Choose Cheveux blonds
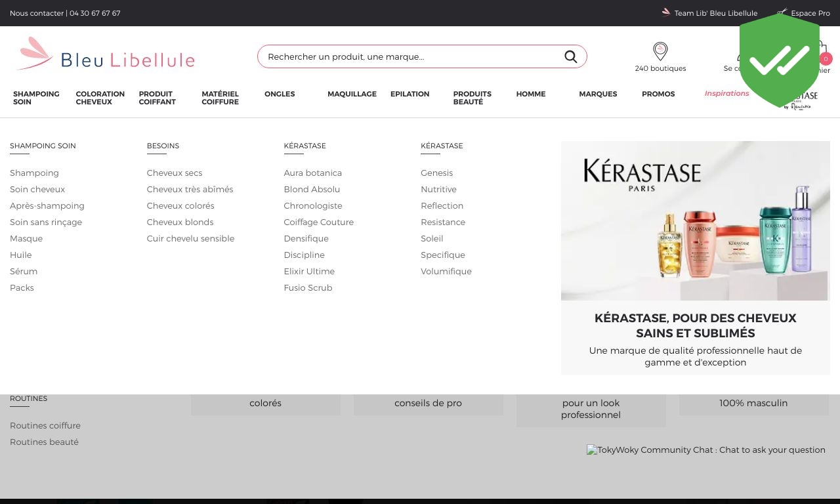The width and height of the screenshot is (840, 504). coord(180,222)
